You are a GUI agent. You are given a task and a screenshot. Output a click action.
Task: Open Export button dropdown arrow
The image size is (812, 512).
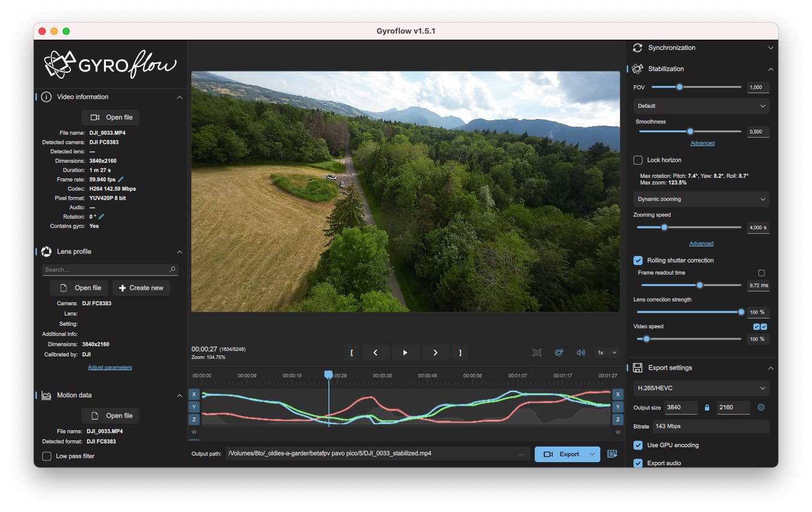592,454
